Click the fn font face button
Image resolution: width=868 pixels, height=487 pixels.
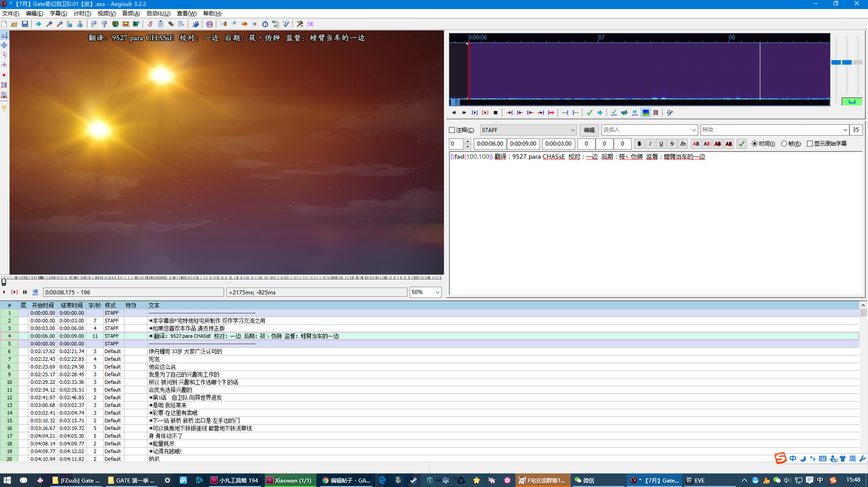coord(683,144)
